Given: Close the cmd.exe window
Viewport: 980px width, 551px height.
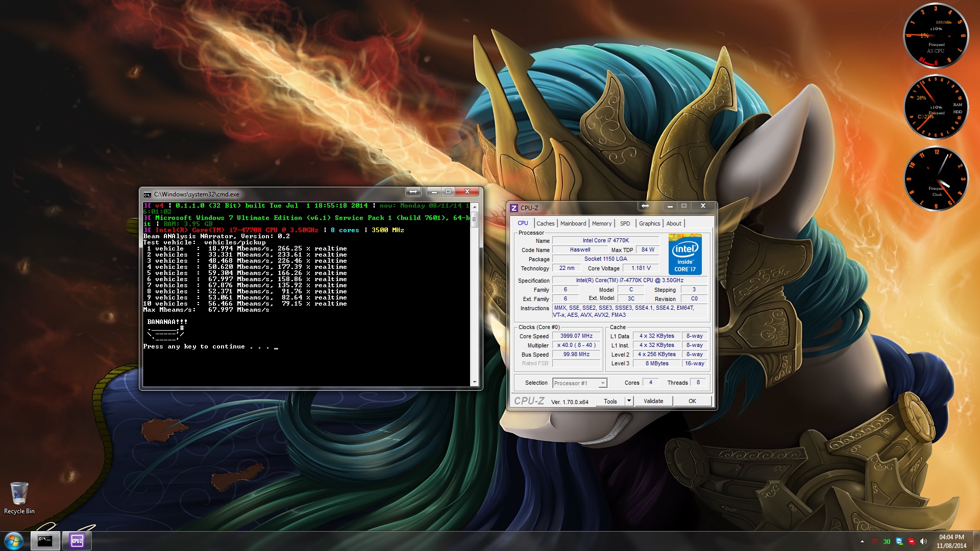Looking at the screenshot, I should coord(467,192).
